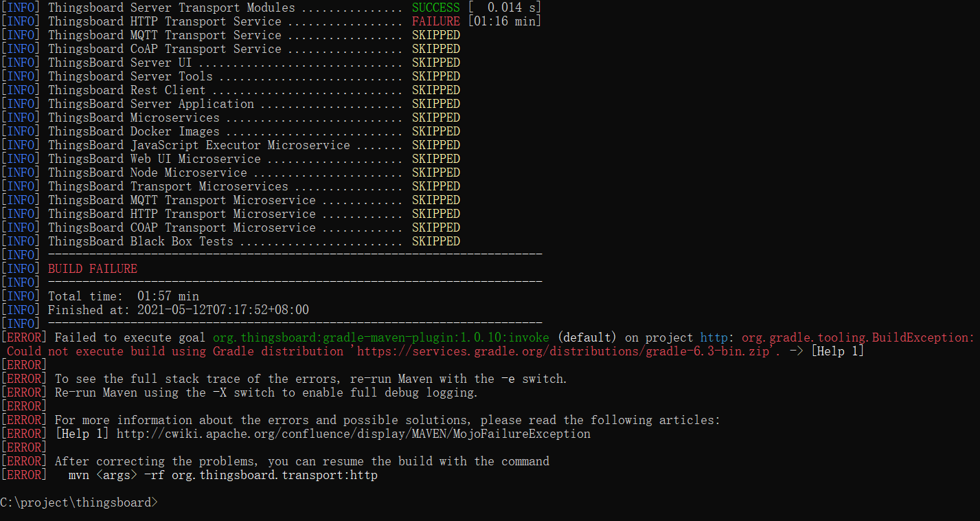Click 'Thingsboard Server Transport Modules' line
This screenshot has width=980, height=521.
click(x=172, y=8)
